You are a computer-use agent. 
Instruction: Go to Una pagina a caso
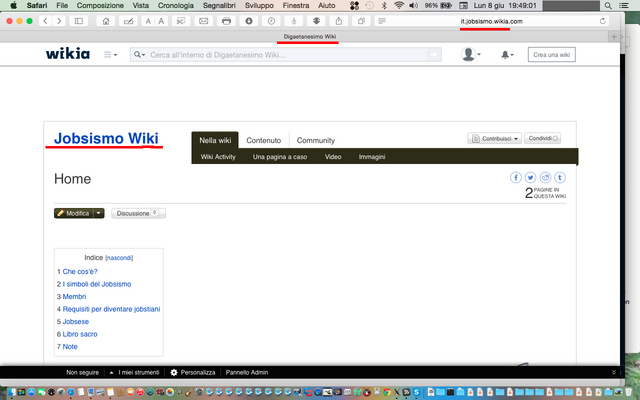point(280,157)
